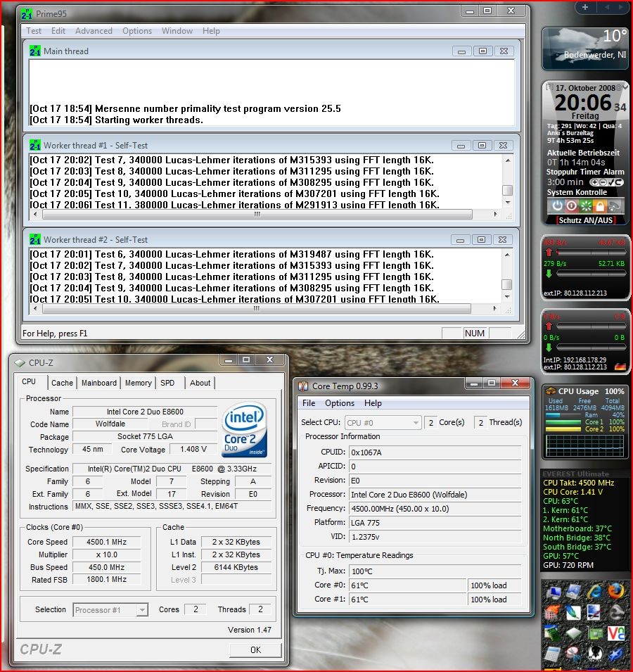Image resolution: width=633 pixels, height=672 pixels.
Task: Click the Main thread window icon
Action: 35,51
